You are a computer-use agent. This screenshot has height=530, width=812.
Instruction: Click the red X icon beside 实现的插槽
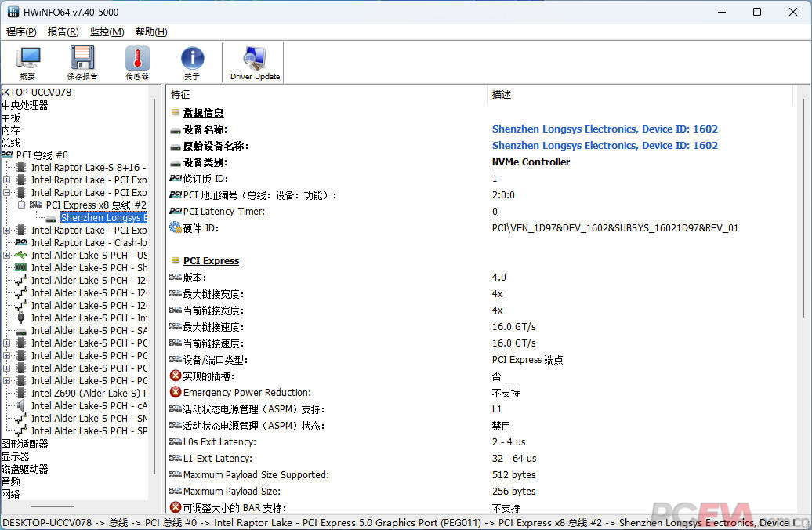point(176,376)
